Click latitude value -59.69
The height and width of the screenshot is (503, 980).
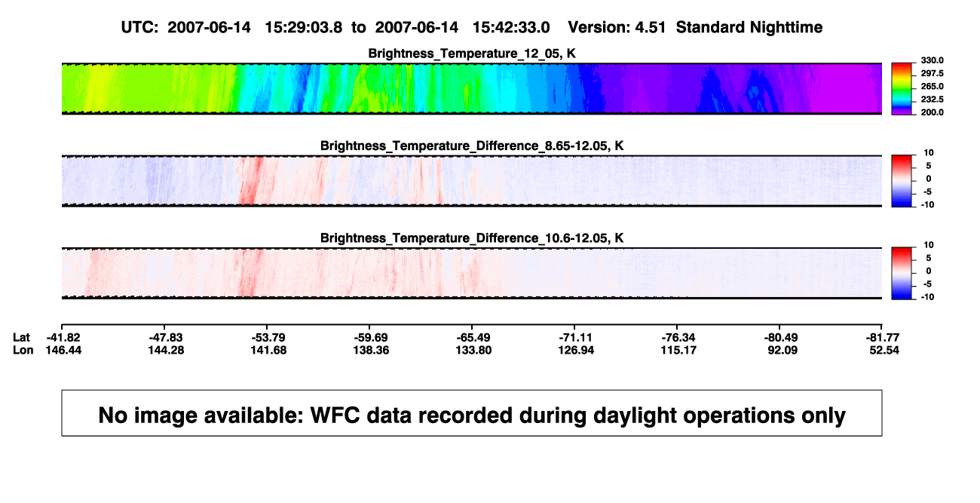(369, 337)
